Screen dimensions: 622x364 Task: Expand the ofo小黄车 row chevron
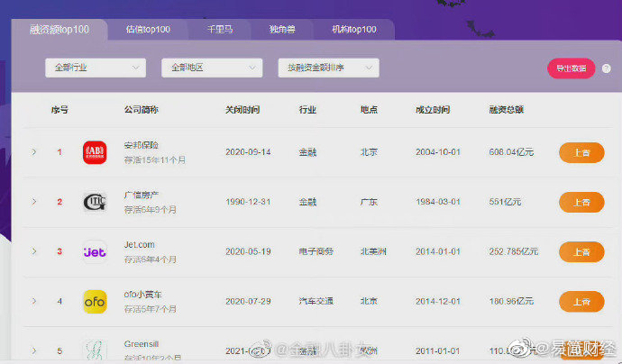[34, 301]
